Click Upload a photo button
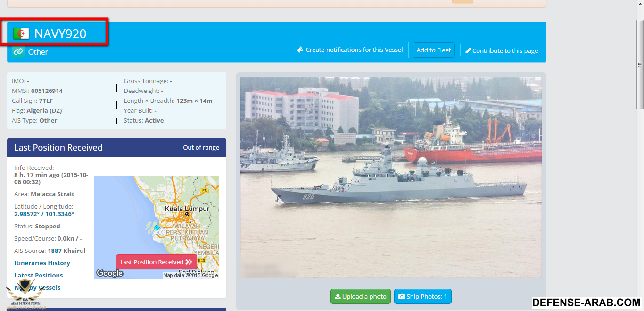This screenshot has width=644, height=311. 361,296
